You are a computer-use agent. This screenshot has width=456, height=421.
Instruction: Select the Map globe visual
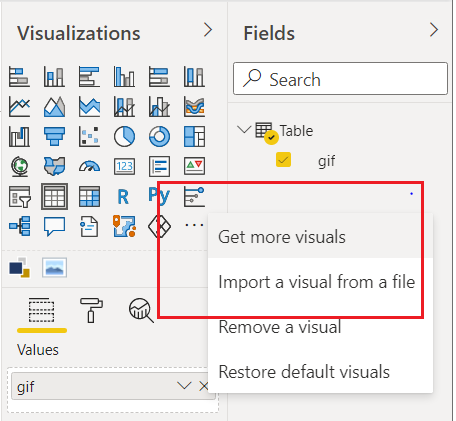(x=19, y=166)
